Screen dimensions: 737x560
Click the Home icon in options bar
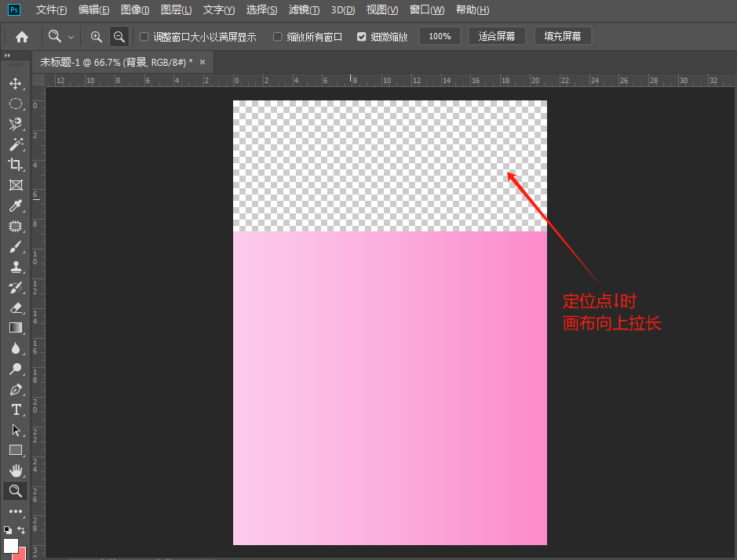pyautogui.click(x=22, y=37)
